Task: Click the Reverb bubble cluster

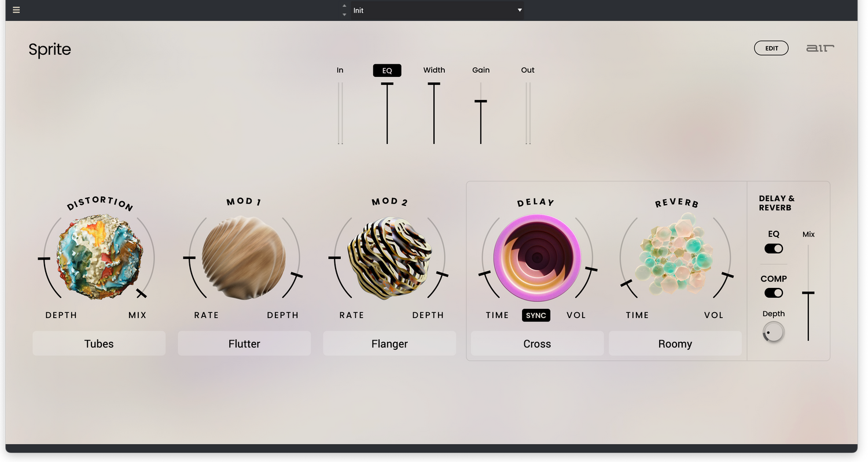Action: click(675, 256)
